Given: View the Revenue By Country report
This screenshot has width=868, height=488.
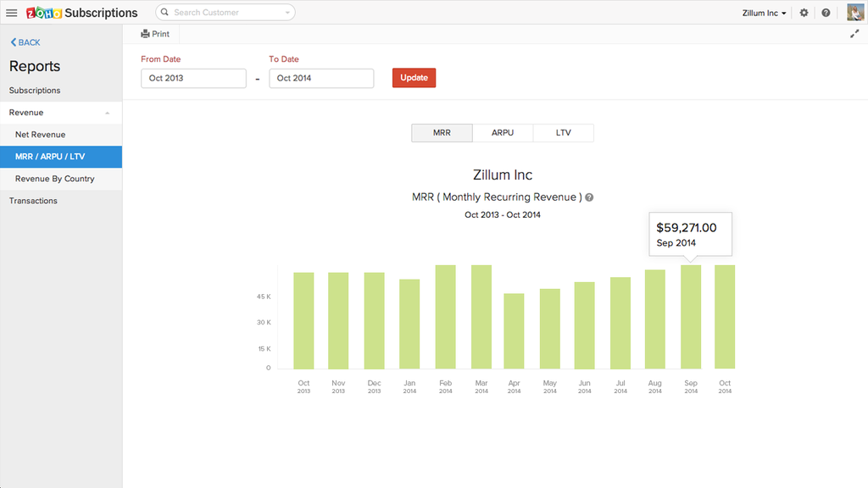Looking at the screenshot, I should (x=56, y=179).
